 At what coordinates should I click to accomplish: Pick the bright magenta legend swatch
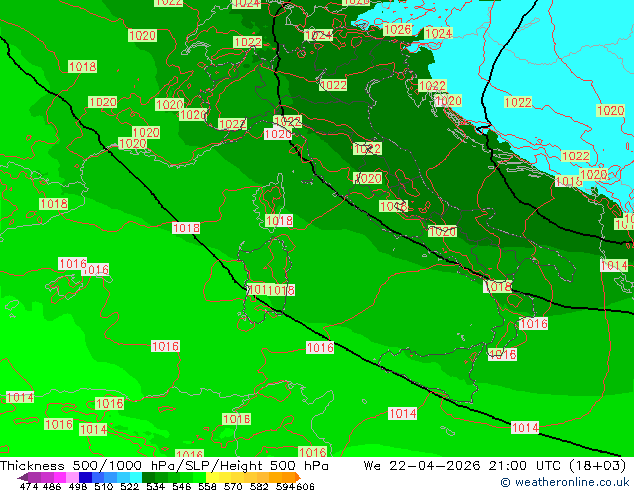[60, 477]
